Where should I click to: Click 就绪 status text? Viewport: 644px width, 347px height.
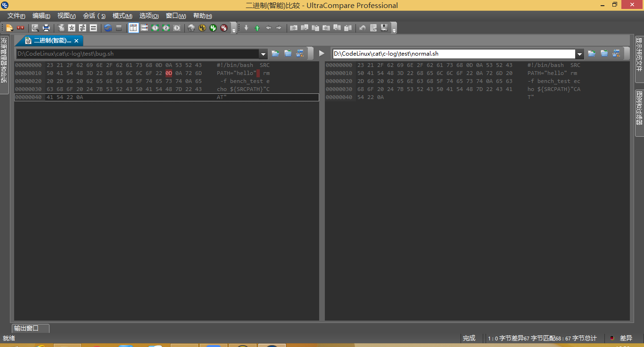[9, 338]
